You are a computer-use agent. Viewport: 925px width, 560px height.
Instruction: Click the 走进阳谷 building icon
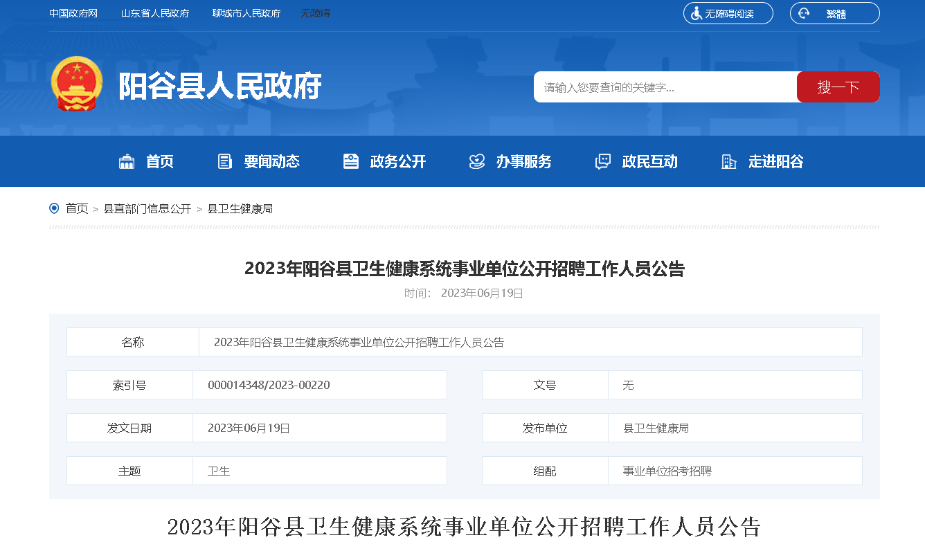pyautogui.click(x=729, y=162)
